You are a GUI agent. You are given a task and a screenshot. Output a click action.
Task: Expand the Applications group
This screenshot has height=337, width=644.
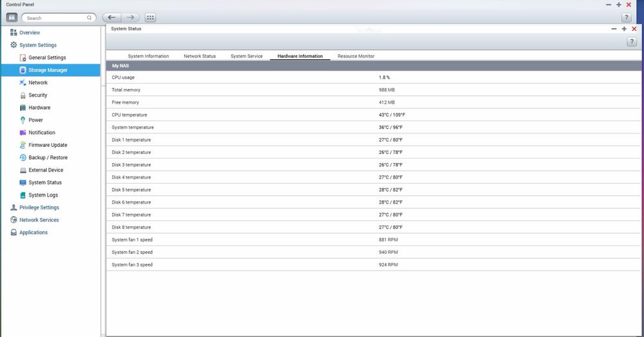click(33, 233)
